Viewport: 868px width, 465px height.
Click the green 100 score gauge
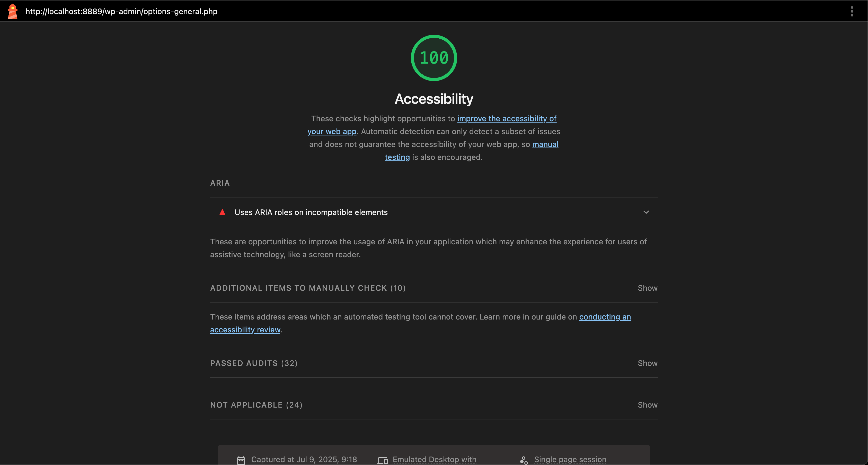pos(434,58)
